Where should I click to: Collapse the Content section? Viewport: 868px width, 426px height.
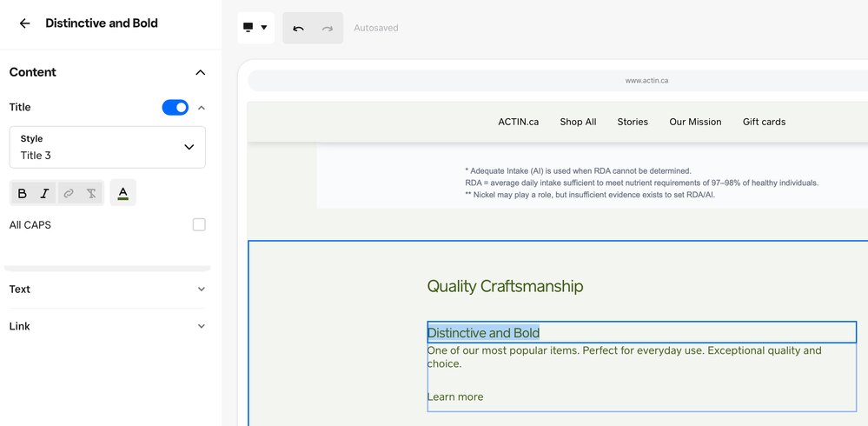coord(201,72)
